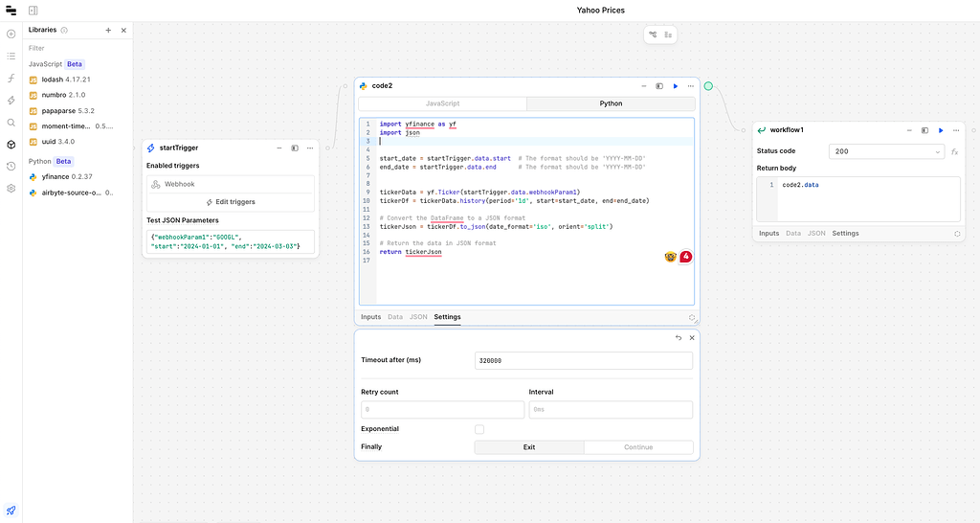
Task: Close the Libraries panel
Action: (123, 30)
